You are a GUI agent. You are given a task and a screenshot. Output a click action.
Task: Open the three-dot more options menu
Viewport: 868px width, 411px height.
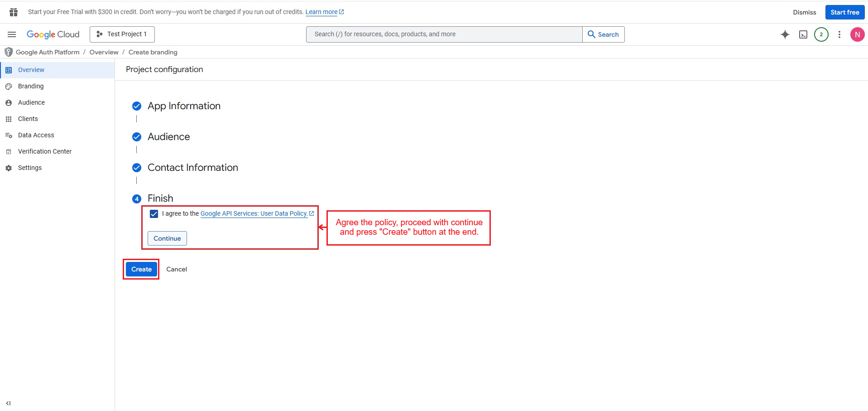[x=839, y=34]
